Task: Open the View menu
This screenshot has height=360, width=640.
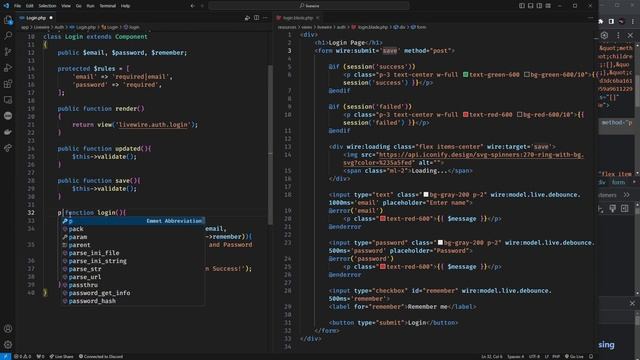Action: click(66, 6)
